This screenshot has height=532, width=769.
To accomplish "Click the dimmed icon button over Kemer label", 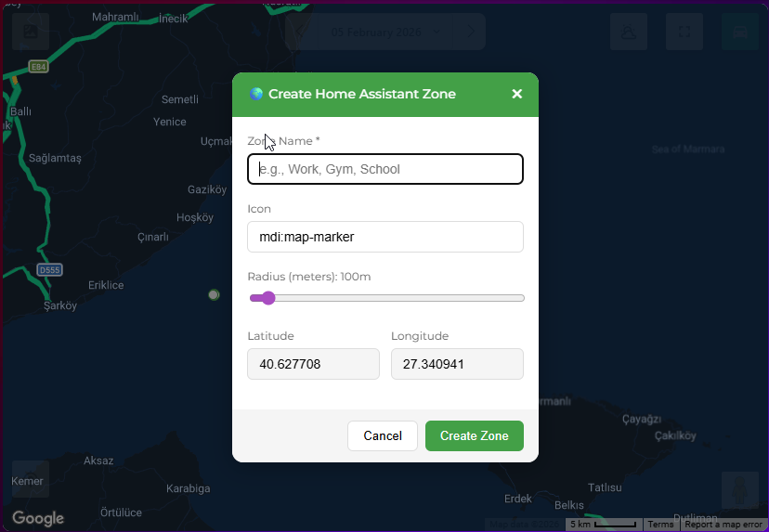I will (31, 479).
